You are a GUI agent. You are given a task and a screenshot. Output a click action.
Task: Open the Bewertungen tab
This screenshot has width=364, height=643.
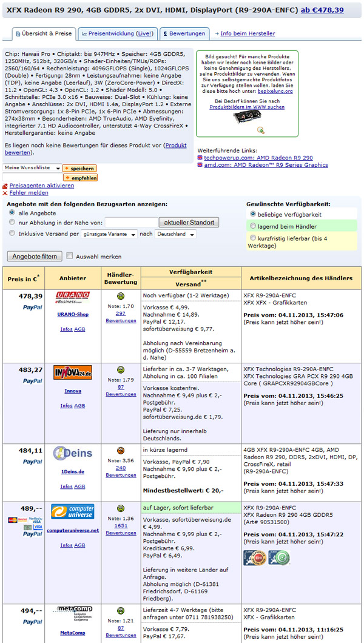pos(184,33)
